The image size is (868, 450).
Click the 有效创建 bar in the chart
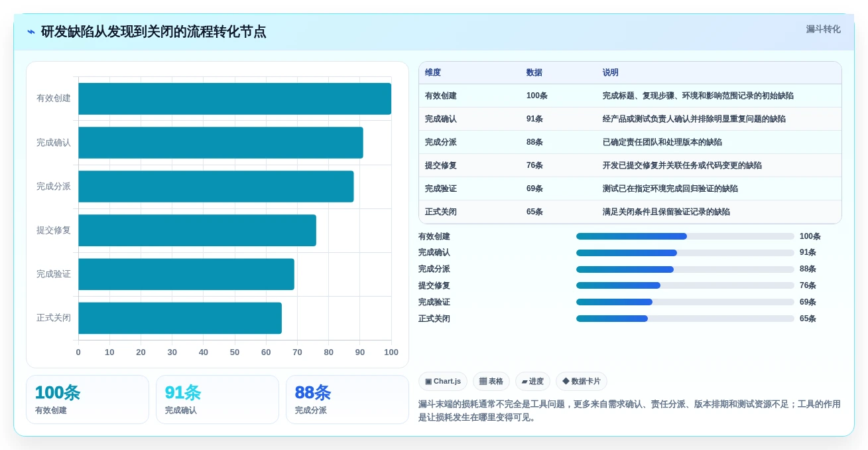coord(235,99)
